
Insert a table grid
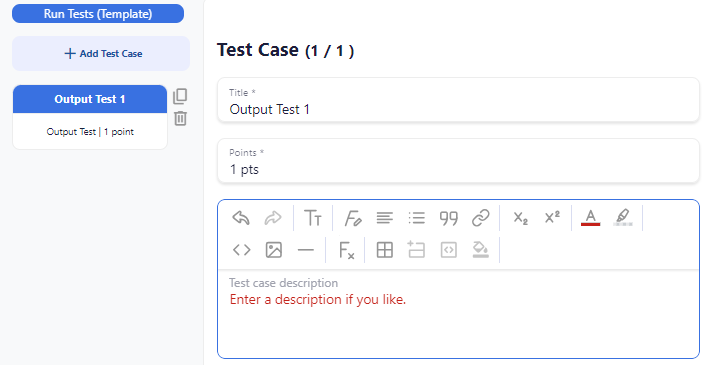pyautogui.click(x=385, y=250)
